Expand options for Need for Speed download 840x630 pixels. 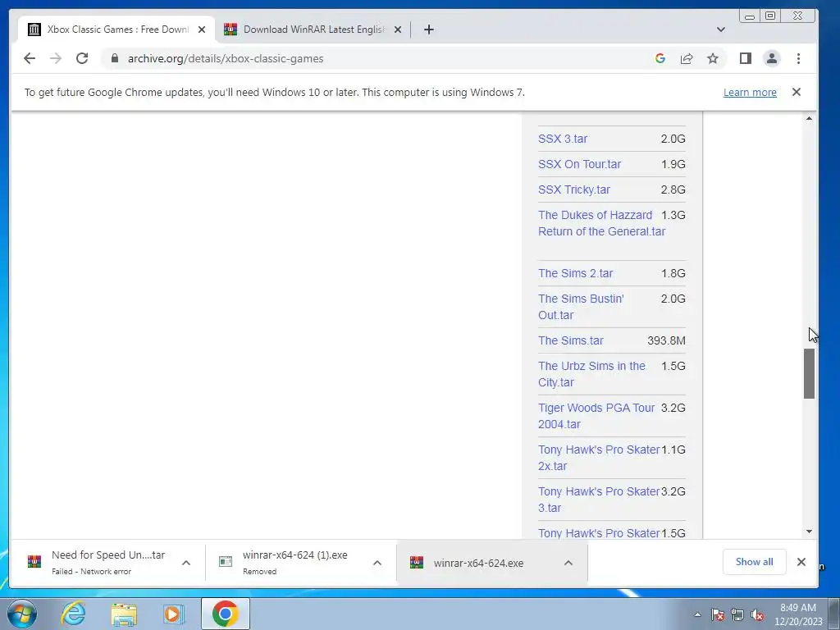click(186, 563)
